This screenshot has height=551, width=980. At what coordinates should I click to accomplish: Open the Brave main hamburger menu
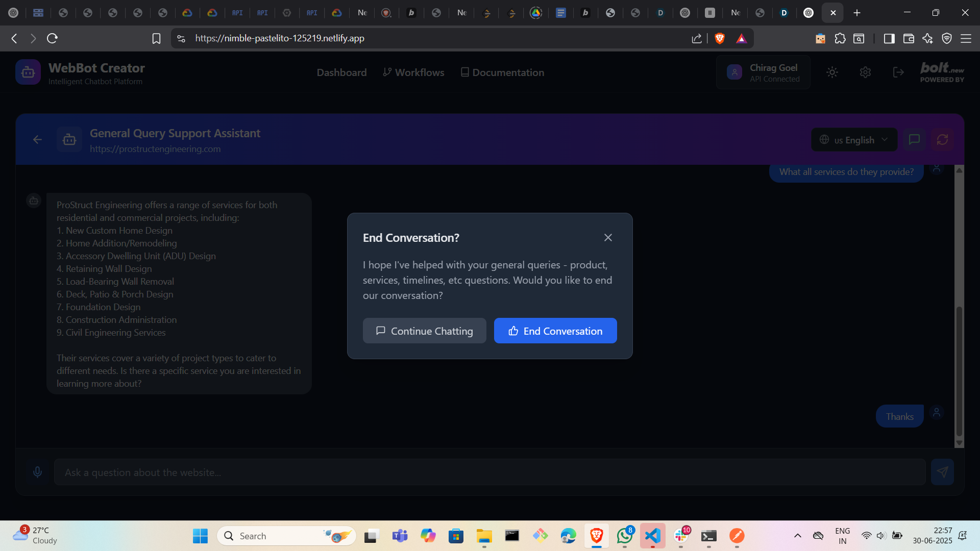pos(966,38)
